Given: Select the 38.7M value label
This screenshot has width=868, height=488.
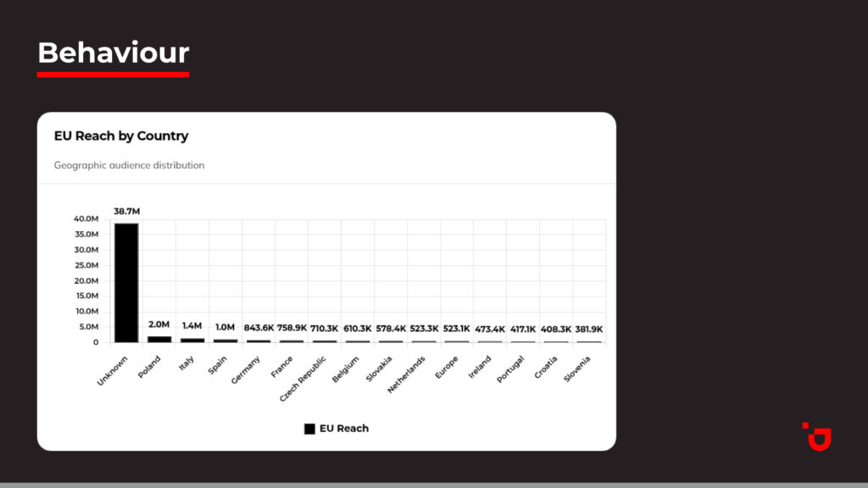Looking at the screenshot, I should tap(126, 211).
